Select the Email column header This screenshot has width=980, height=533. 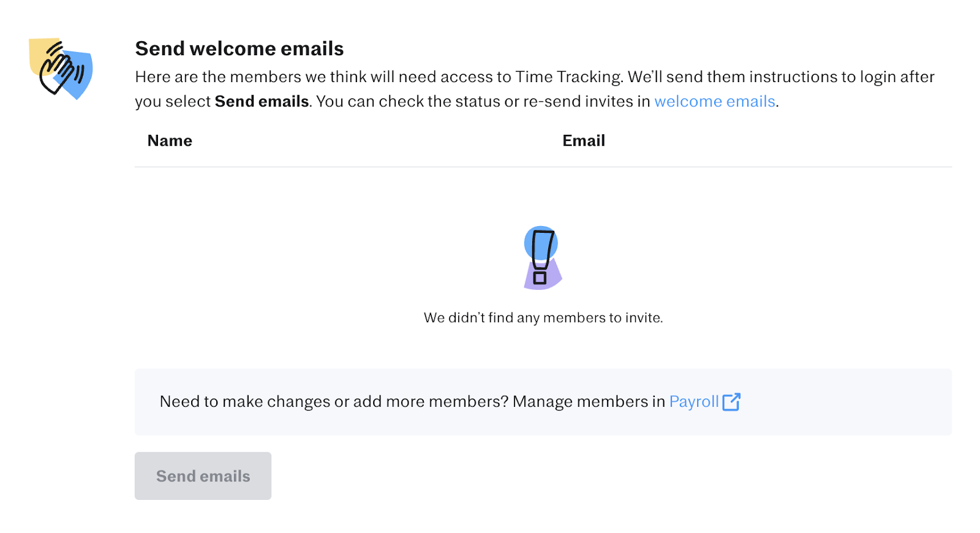pos(584,141)
